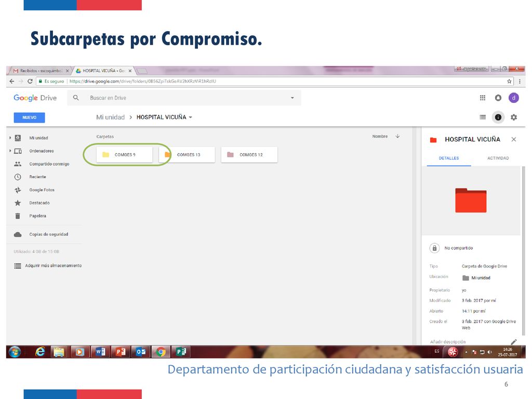Click the NUEVO button
This screenshot has width=532, height=399.
click(x=29, y=117)
